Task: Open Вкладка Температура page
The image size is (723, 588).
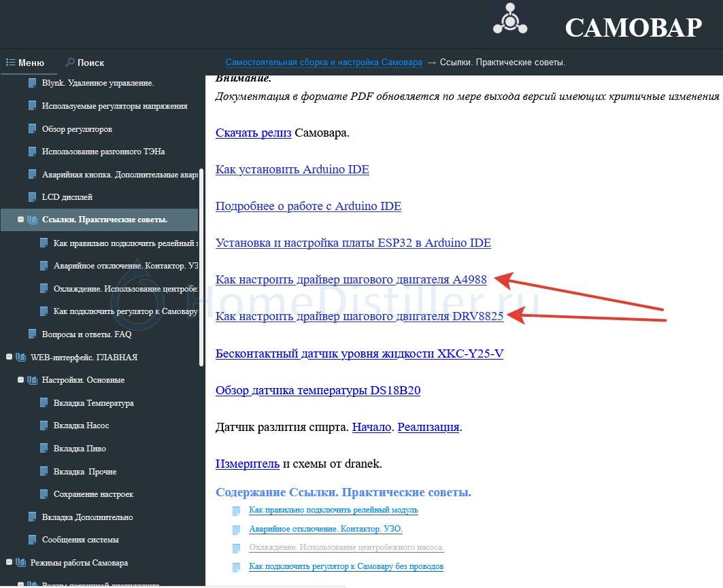Action: tap(94, 402)
